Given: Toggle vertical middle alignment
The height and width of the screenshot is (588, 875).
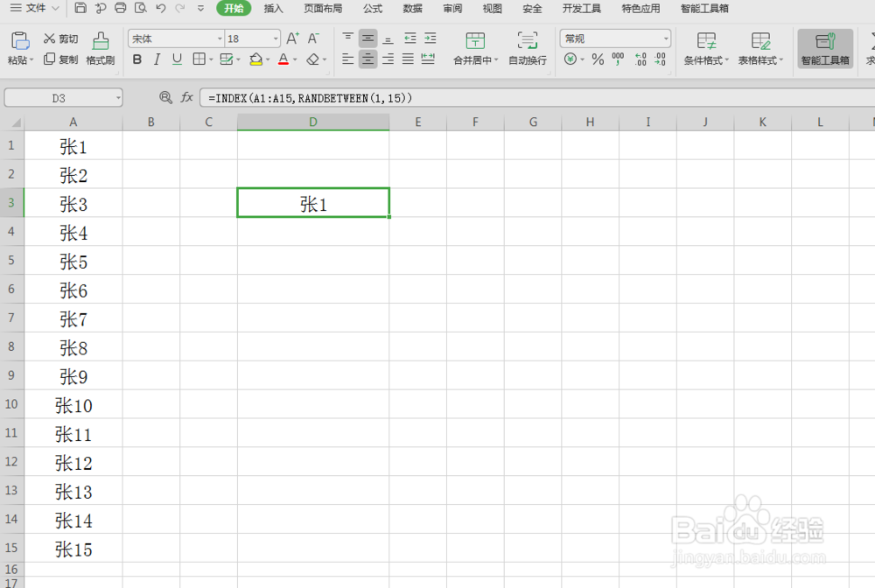Looking at the screenshot, I should click(x=367, y=38).
